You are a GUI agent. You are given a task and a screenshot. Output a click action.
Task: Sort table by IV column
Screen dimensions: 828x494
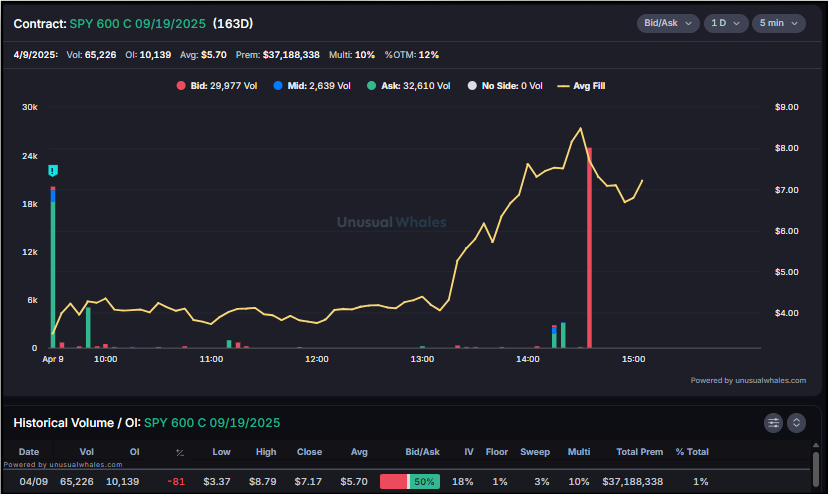[469, 452]
